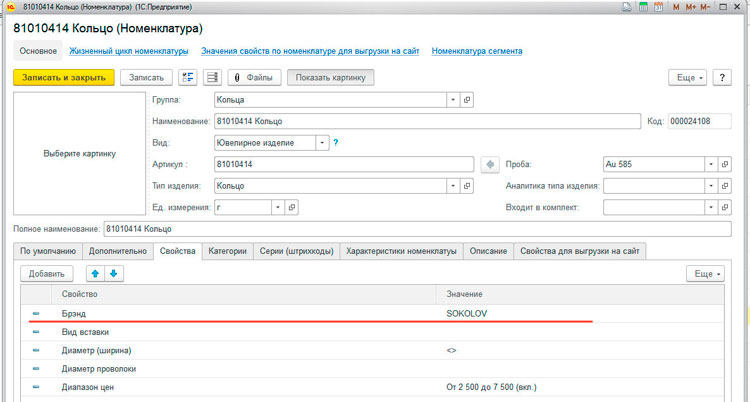Click the M+ memory icon

[x=690, y=7]
